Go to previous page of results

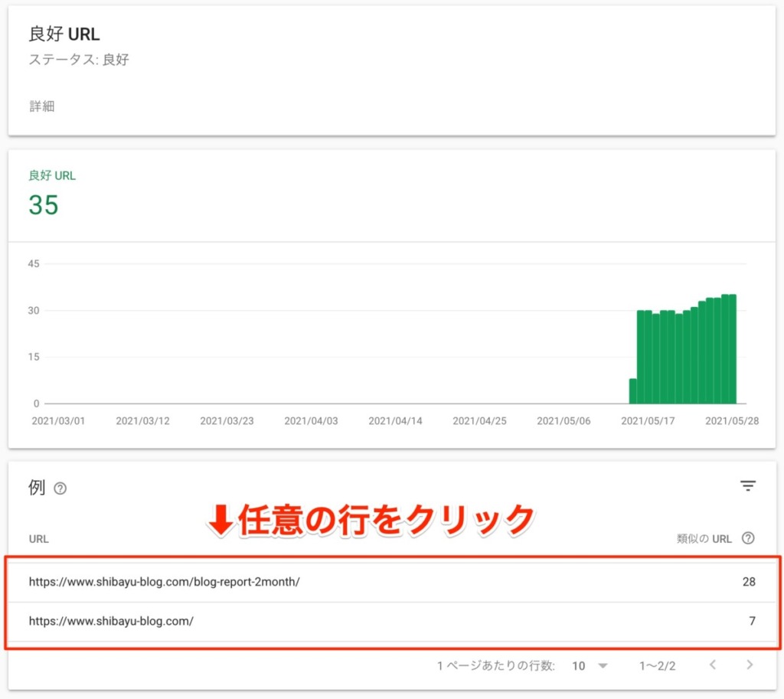coord(713,665)
